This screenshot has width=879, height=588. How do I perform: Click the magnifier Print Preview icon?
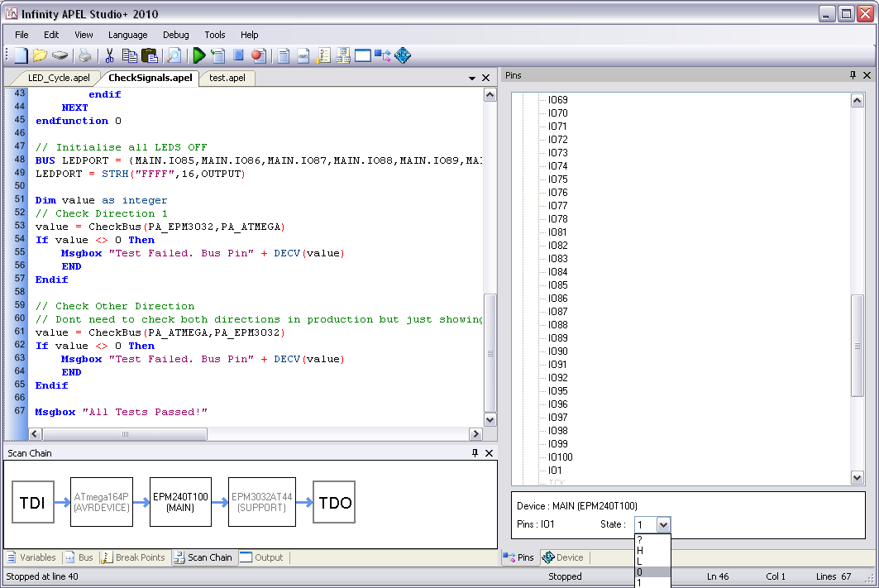click(x=174, y=55)
